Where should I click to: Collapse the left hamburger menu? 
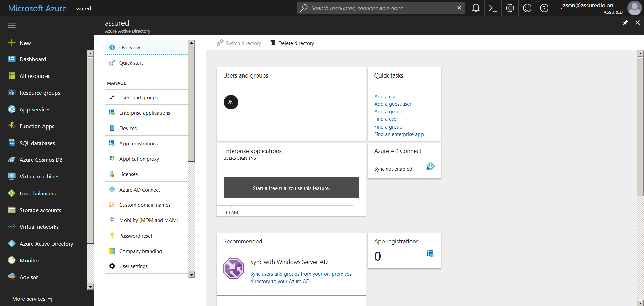(x=12, y=25)
